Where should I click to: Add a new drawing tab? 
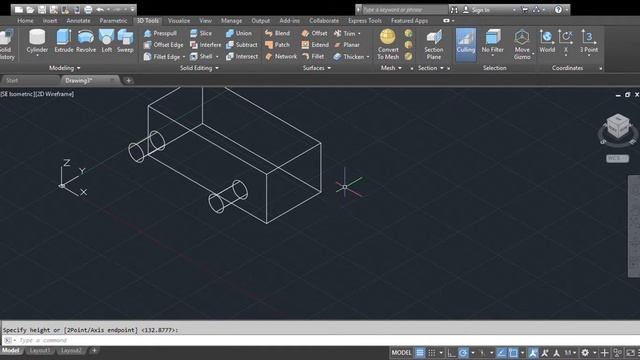click(128, 80)
